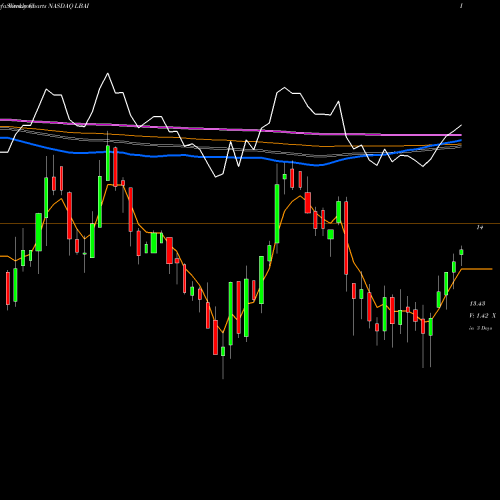
Task: Click the 'in 3 Days' label
Action: pyautogui.click(x=480, y=328)
